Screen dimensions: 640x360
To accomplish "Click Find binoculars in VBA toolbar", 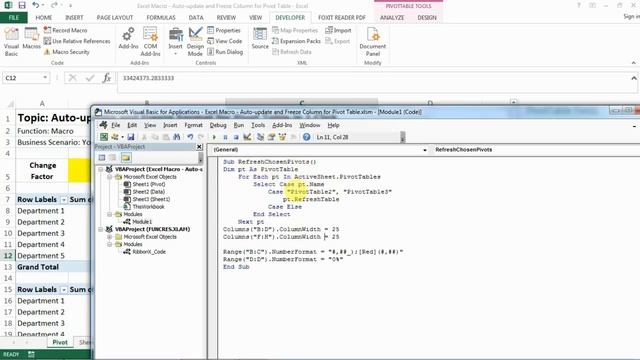I will coord(177,137).
